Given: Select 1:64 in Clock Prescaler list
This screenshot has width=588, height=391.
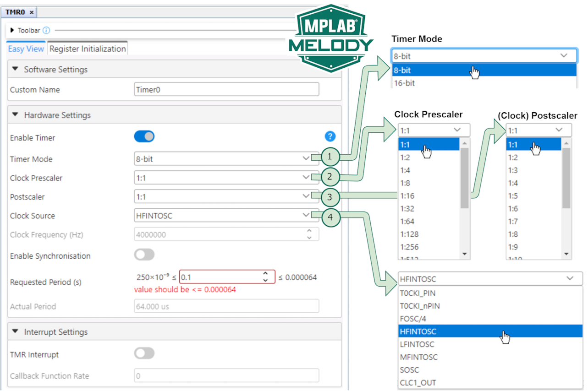Looking at the screenshot, I should pos(429,222).
